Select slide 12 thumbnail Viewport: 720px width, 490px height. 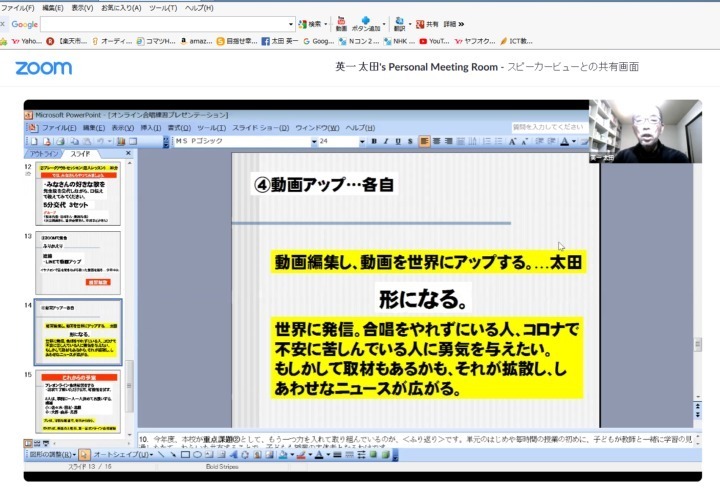coord(78,193)
